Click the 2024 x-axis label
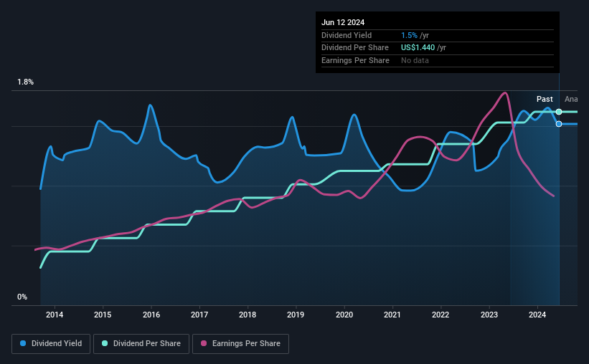 [x=537, y=315]
